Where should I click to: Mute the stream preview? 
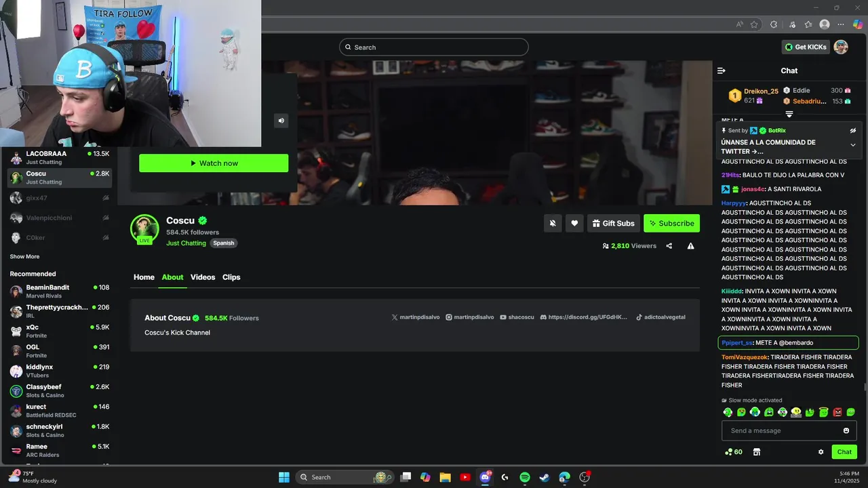(281, 121)
